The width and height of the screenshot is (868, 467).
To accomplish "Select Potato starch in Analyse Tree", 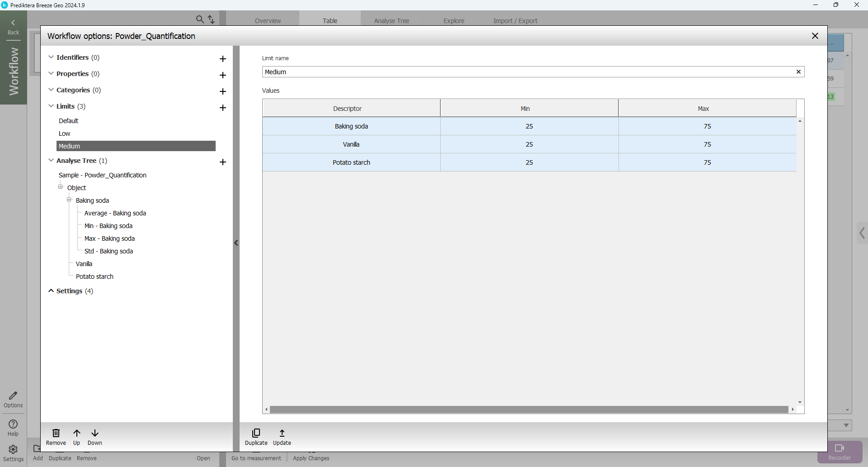I will click(94, 276).
